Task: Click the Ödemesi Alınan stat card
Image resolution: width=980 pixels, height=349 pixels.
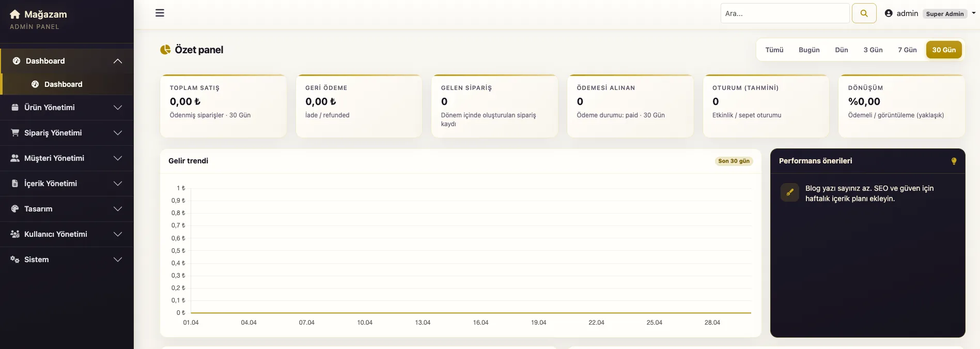Action: coord(630,106)
